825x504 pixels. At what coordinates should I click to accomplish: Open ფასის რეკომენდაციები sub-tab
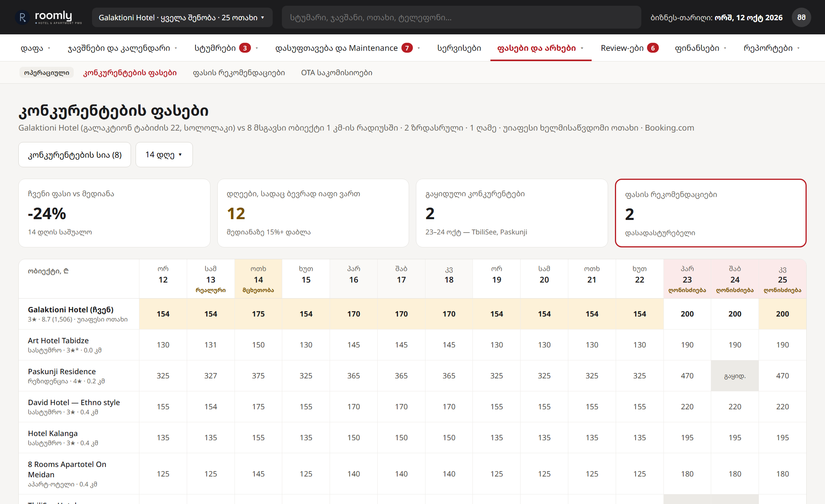(239, 73)
